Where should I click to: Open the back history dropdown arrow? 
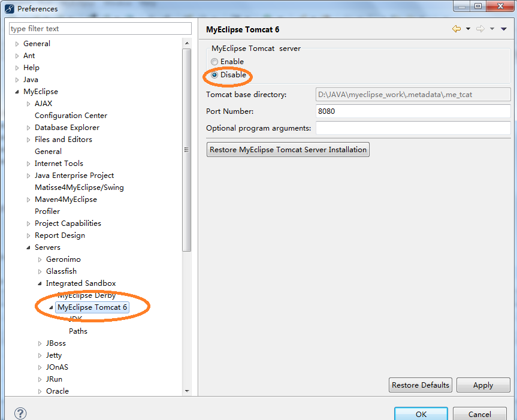[468, 29]
